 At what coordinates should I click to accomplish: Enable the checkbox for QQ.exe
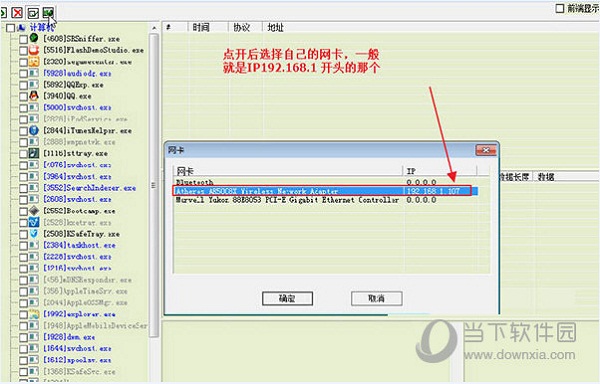pyautogui.click(x=23, y=96)
